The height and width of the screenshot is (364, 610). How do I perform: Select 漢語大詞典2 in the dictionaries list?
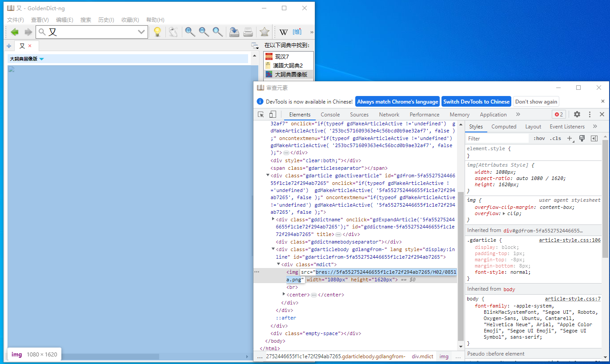289,65
